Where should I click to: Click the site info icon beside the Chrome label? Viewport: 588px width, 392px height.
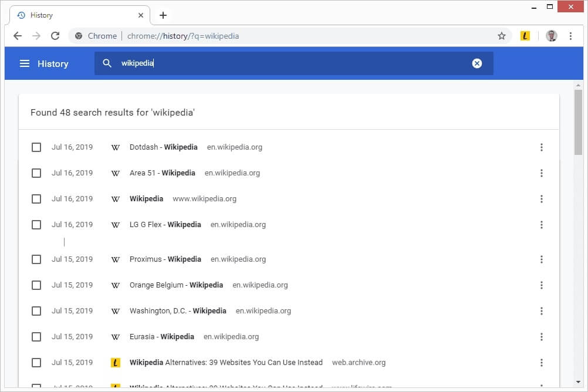click(x=79, y=36)
